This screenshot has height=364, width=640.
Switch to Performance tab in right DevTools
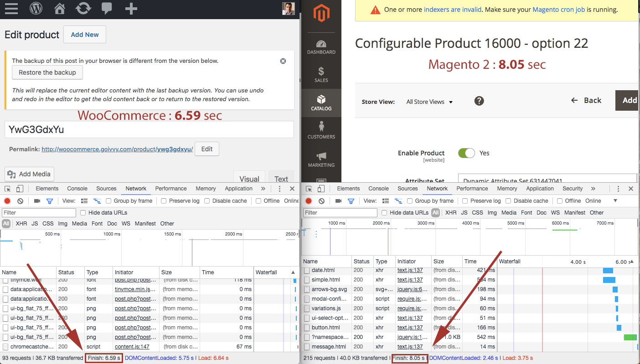pyautogui.click(x=472, y=189)
